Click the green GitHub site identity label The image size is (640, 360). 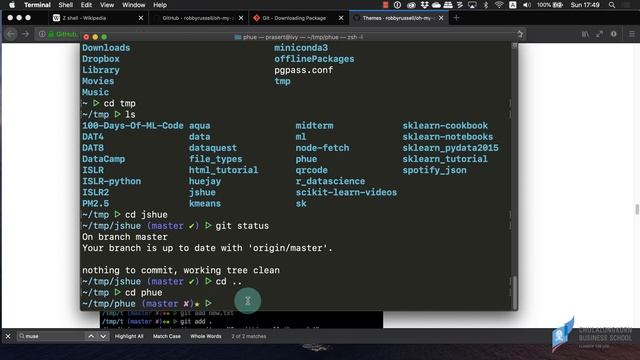click(x=63, y=34)
